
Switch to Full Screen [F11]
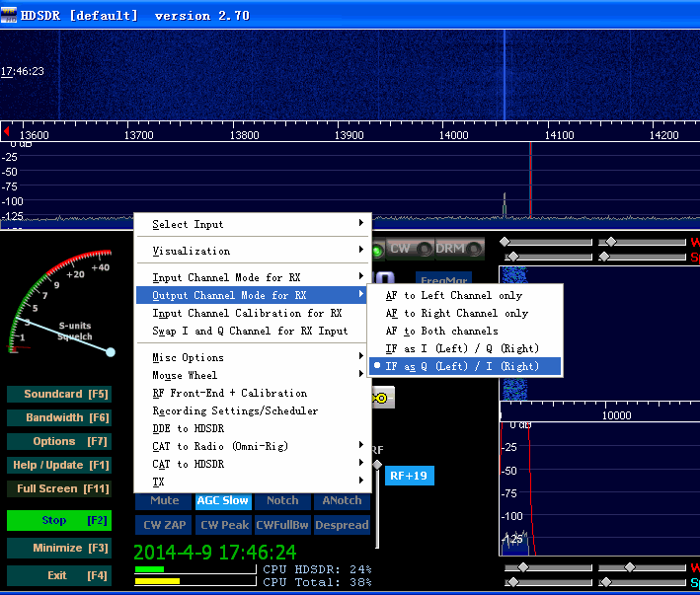(x=59, y=488)
